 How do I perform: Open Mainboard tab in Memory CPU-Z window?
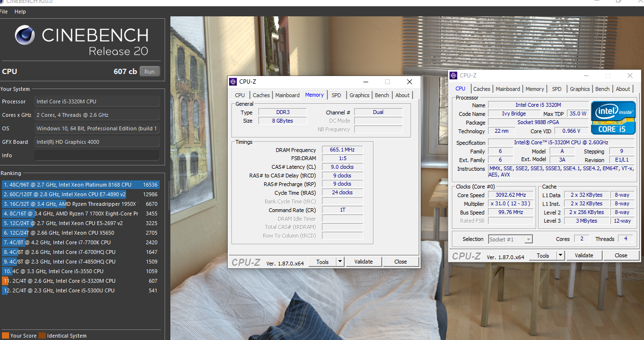click(287, 95)
